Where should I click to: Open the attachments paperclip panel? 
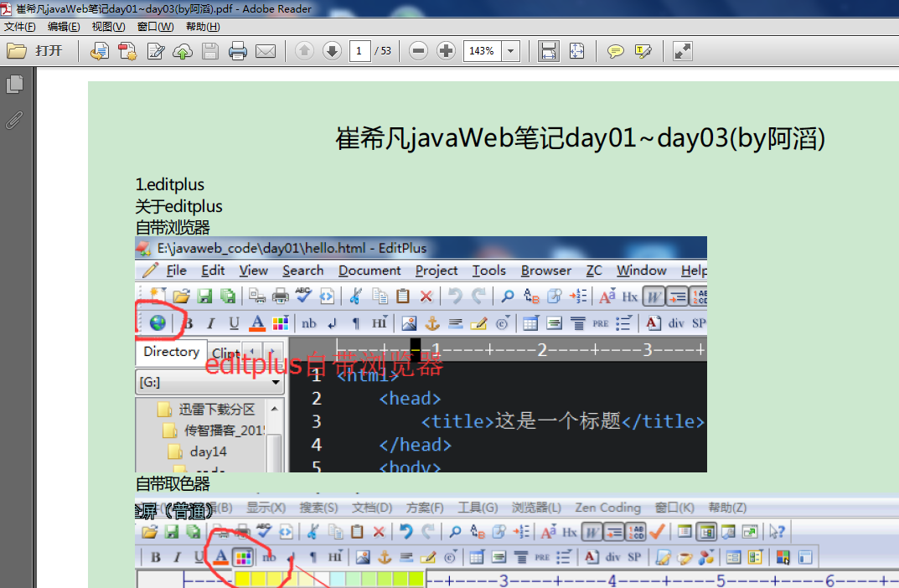(x=15, y=120)
